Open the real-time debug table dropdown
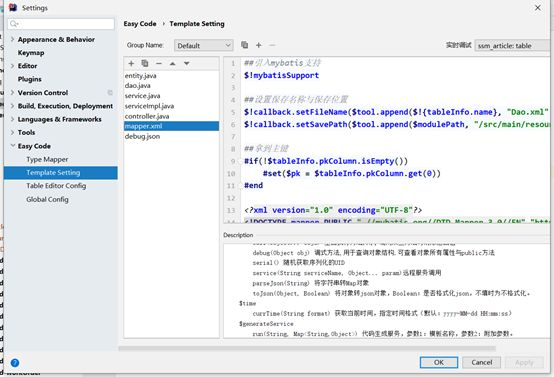This screenshot has height=377, width=554. tap(512, 46)
